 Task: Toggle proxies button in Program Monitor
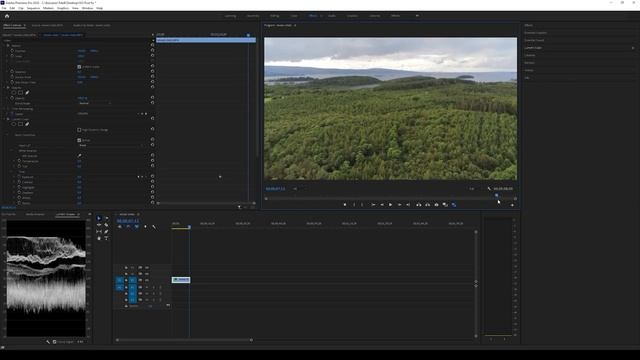coord(454,204)
